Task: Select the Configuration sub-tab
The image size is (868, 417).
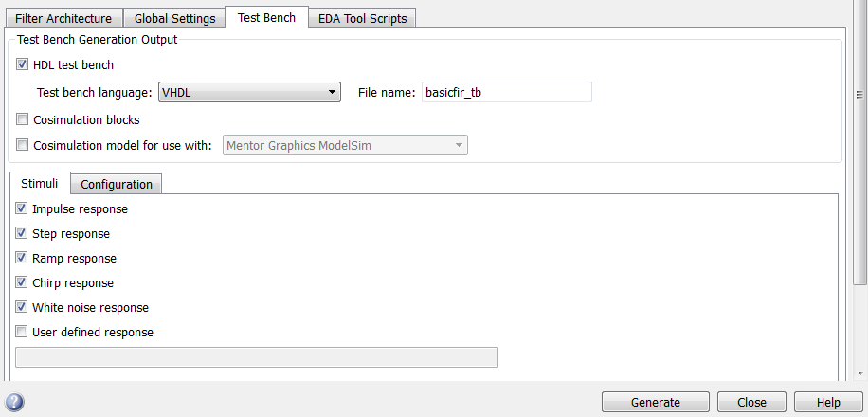Action: [x=117, y=184]
